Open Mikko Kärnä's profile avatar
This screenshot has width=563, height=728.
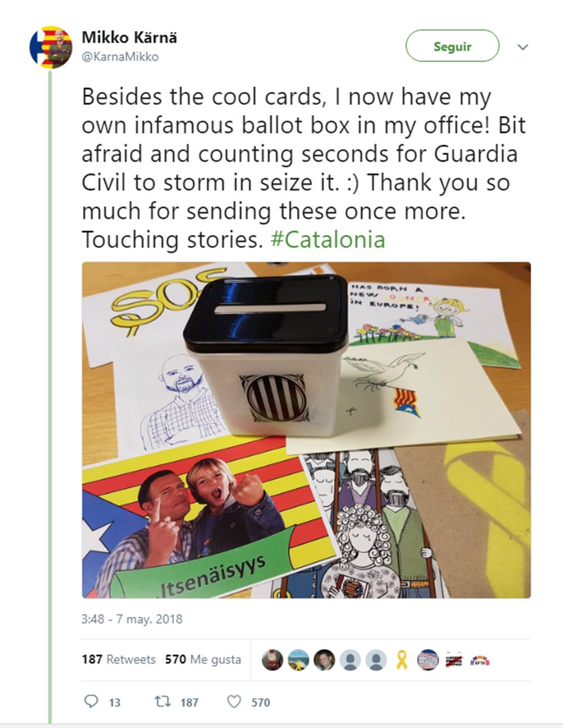pos(51,47)
